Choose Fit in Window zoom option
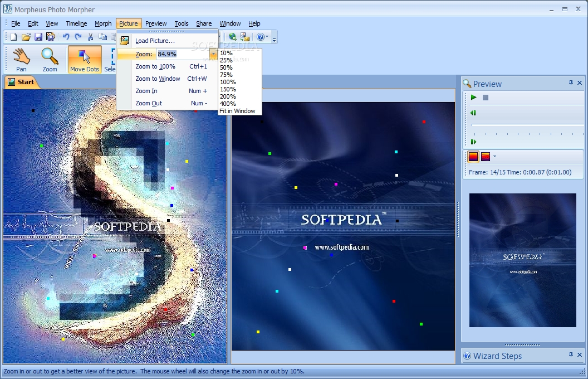 pyautogui.click(x=237, y=111)
